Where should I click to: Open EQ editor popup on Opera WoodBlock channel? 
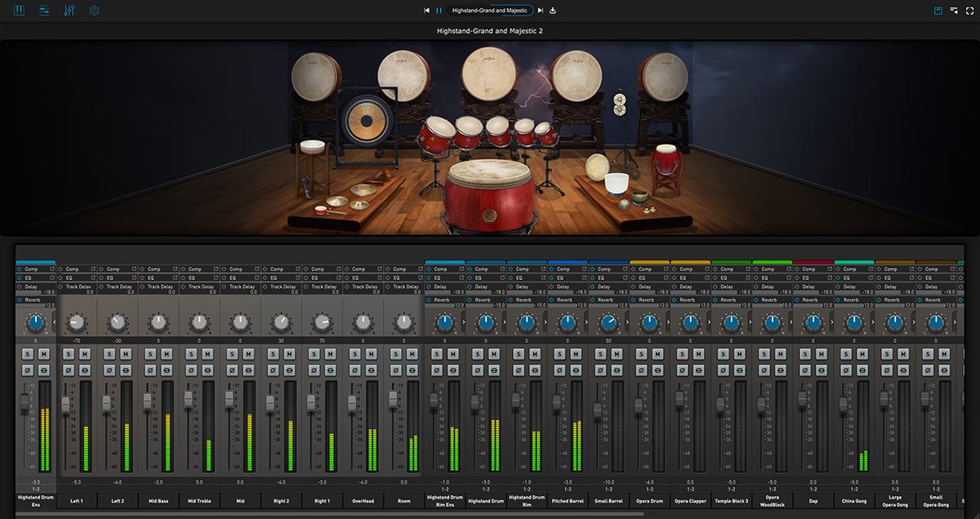click(789, 277)
